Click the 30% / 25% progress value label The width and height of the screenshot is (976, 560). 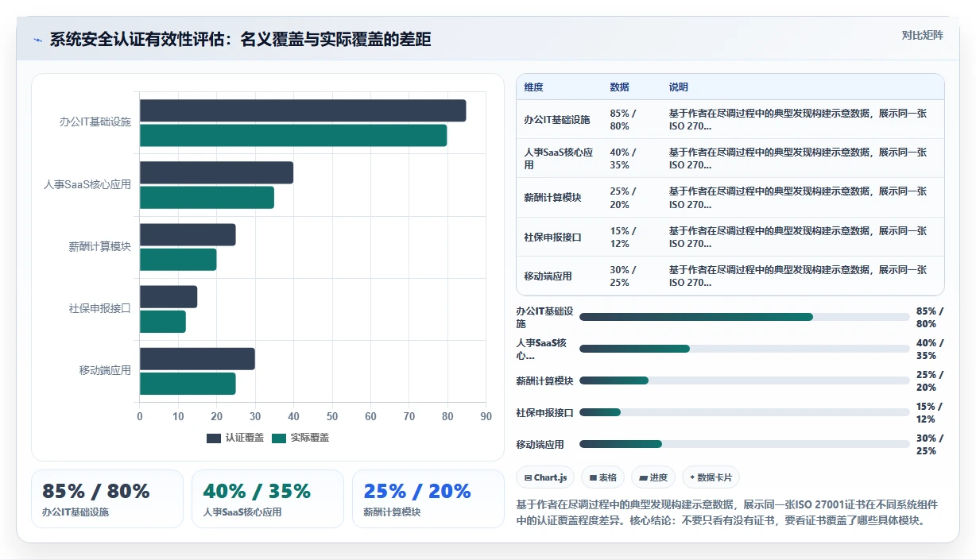[930, 444]
